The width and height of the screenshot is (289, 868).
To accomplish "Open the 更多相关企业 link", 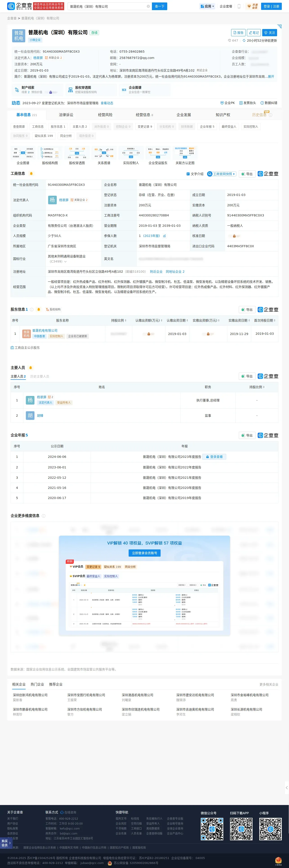I will pyautogui.click(x=269, y=684).
